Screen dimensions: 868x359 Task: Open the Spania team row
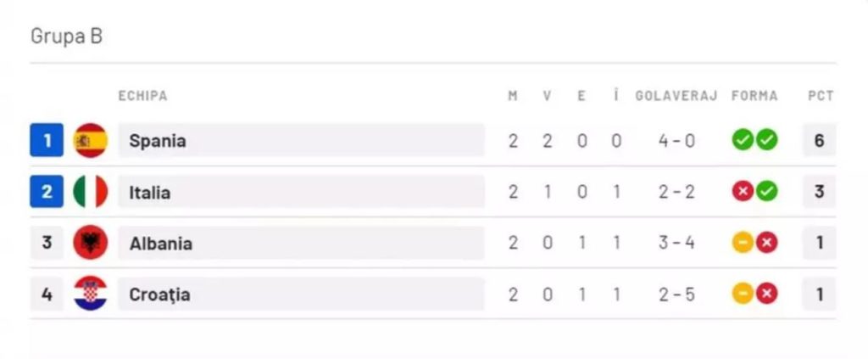pyautogui.click(x=433, y=141)
